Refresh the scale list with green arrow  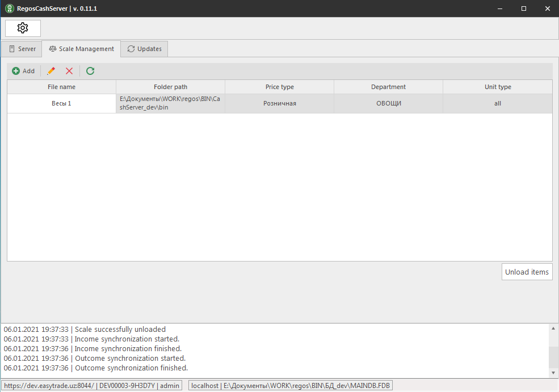(90, 71)
